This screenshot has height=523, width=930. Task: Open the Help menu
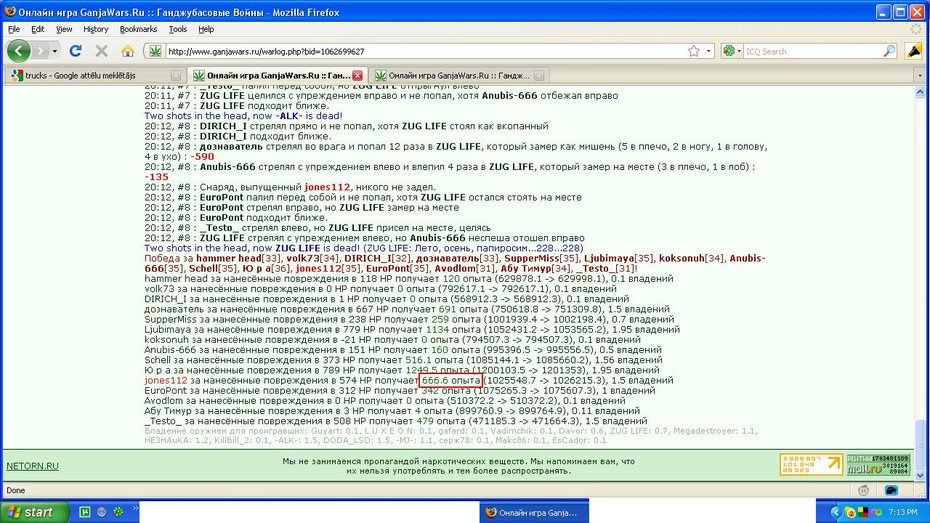click(x=206, y=29)
